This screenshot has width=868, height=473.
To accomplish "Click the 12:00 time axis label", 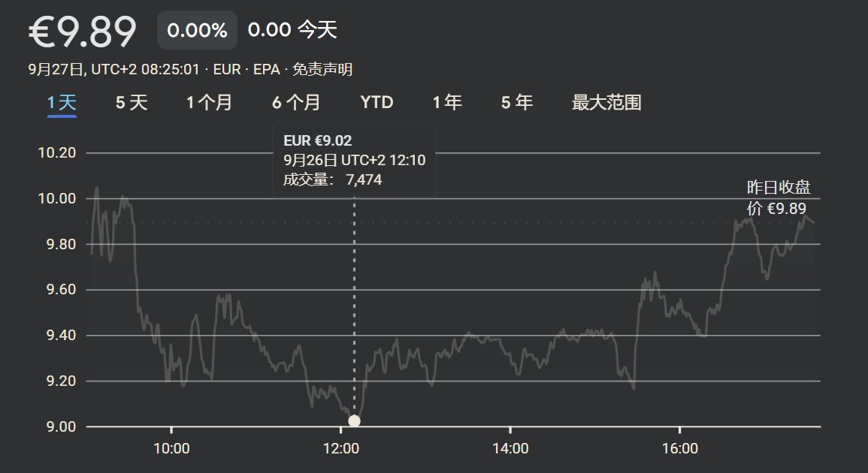I will tap(341, 448).
